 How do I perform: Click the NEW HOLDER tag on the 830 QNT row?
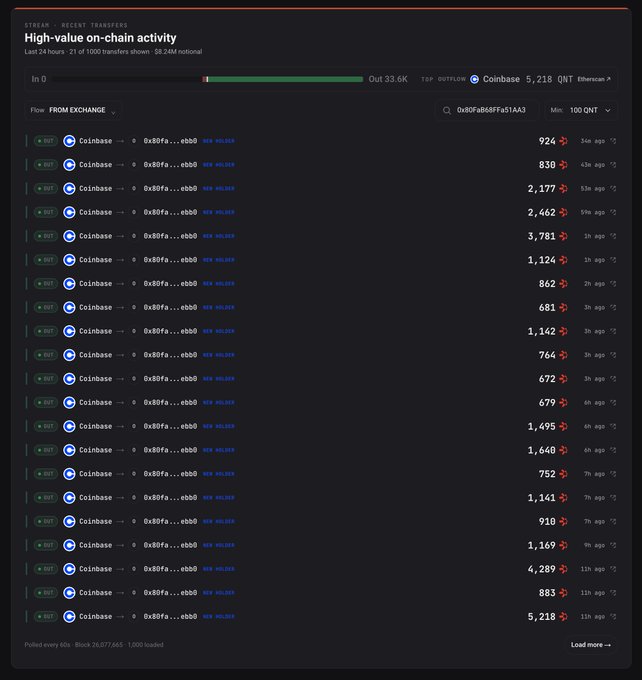pyautogui.click(x=219, y=165)
